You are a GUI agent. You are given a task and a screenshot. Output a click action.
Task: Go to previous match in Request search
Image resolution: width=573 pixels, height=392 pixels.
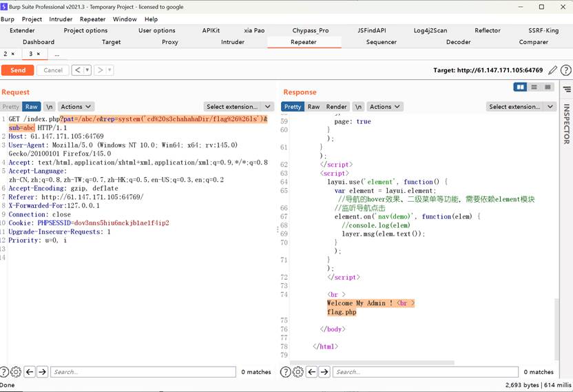click(x=30, y=372)
